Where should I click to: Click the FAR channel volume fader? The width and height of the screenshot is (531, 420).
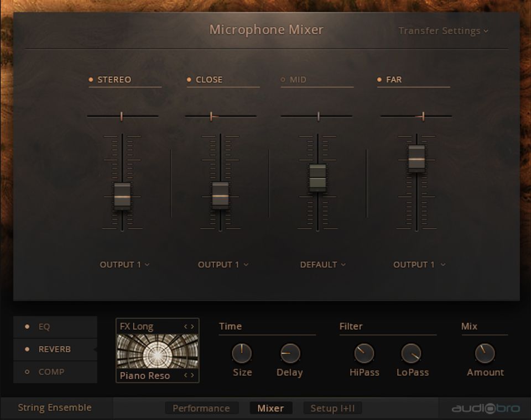417,159
